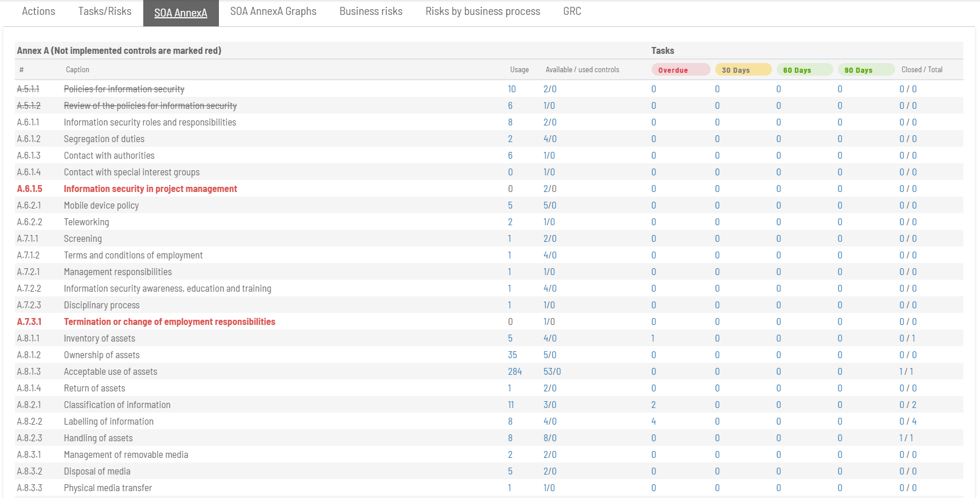Select the Business risks tab
This screenshot has height=498, width=980.
click(371, 11)
